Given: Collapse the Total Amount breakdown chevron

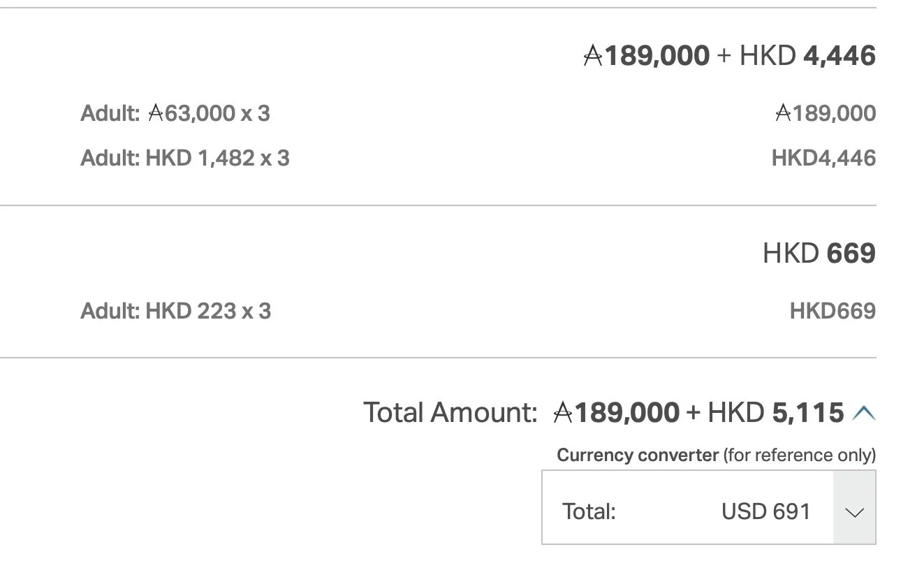Looking at the screenshot, I should pyautogui.click(x=863, y=414).
